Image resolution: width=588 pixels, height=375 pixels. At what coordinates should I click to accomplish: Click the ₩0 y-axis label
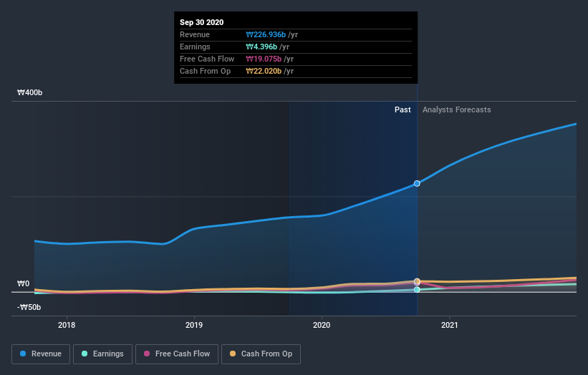(23, 283)
